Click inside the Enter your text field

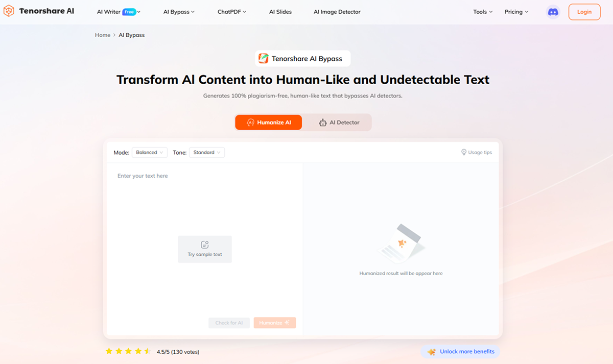pyautogui.click(x=204, y=204)
